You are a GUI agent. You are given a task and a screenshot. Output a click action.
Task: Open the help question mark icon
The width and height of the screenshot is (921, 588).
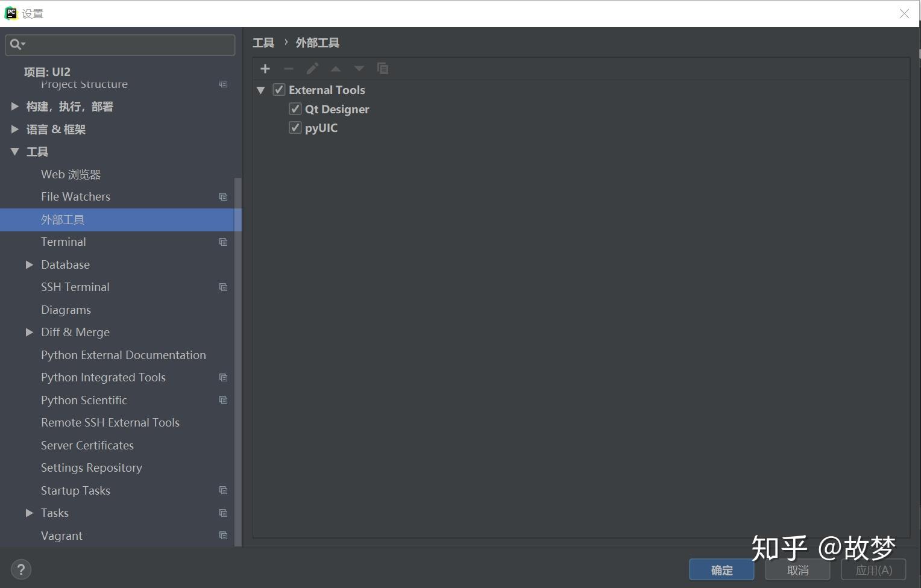[20, 569]
